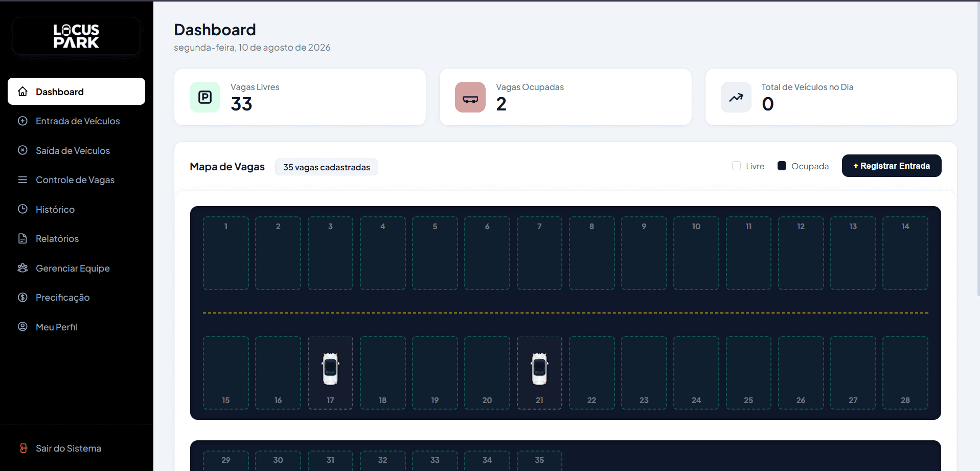Click the Gerenciar Equipe people icon

(22, 268)
